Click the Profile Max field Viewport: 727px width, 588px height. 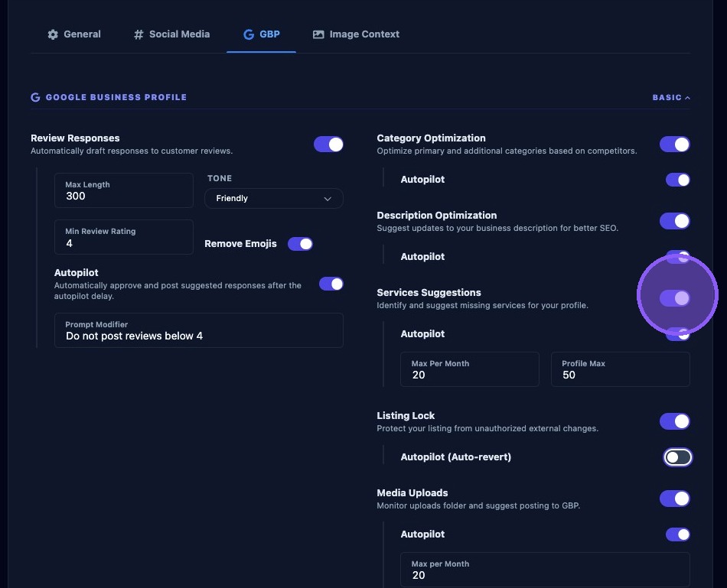(x=621, y=369)
